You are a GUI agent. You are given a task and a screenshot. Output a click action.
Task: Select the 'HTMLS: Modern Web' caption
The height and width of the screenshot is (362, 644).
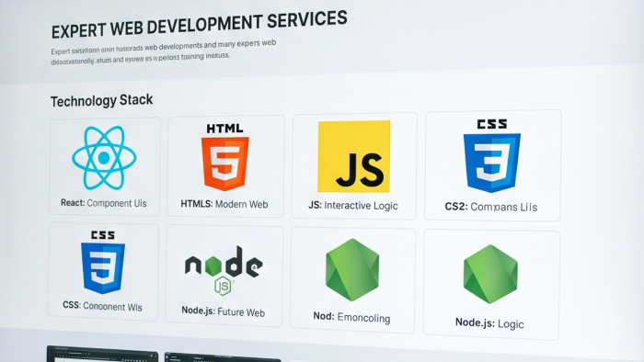(x=224, y=204)
